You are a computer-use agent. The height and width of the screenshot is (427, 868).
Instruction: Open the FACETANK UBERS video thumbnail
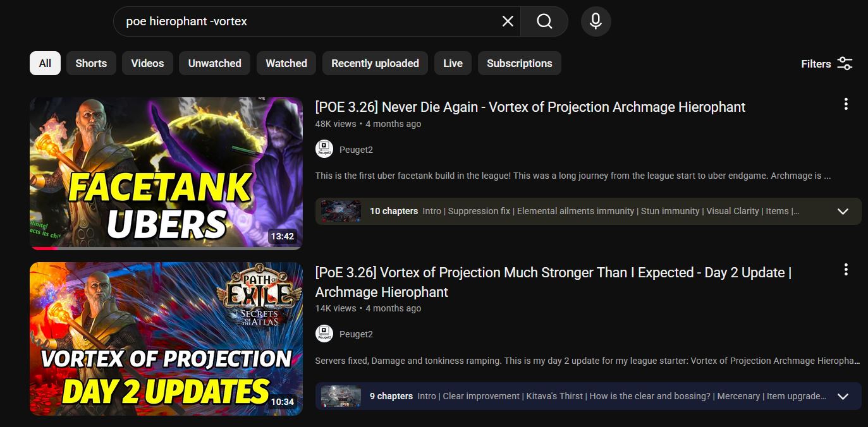pyautogui.click(x=166, y=173)
